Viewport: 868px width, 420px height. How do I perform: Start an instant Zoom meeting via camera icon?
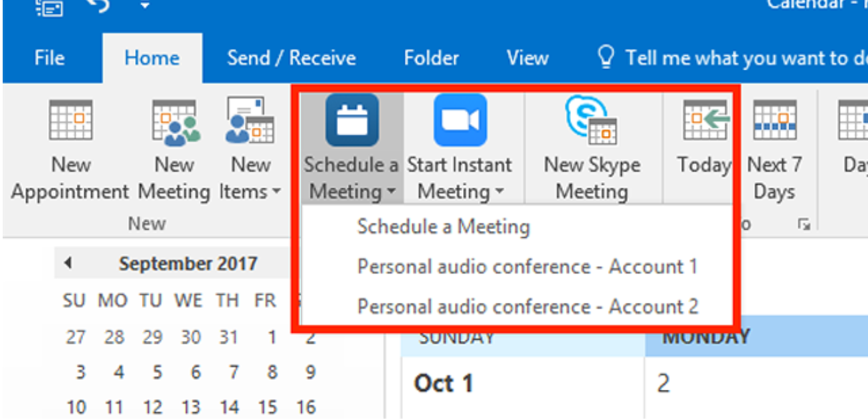(x=460, y=121)
